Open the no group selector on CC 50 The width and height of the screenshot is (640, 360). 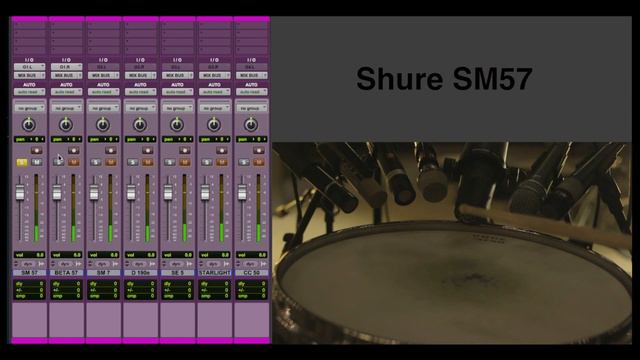click(x=251, y=108)
